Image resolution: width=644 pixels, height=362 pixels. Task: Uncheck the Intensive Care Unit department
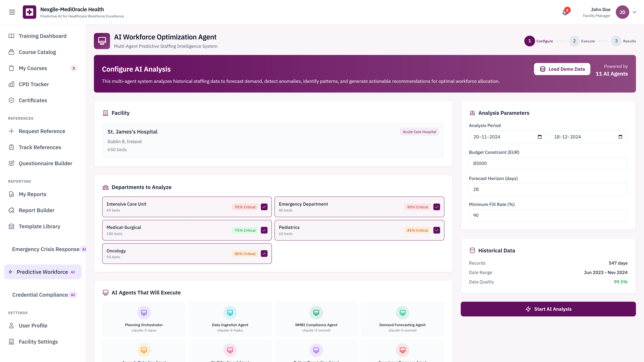pos(264,207)
